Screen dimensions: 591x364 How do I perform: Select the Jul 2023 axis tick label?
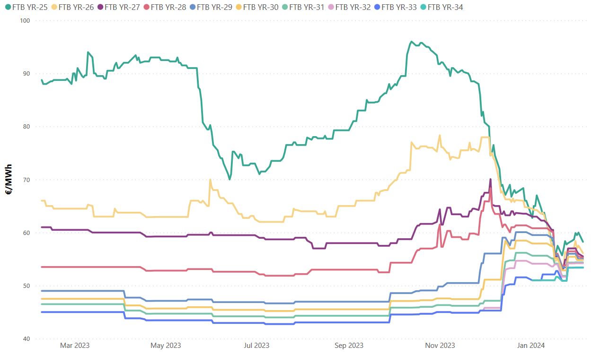point(256,346)
